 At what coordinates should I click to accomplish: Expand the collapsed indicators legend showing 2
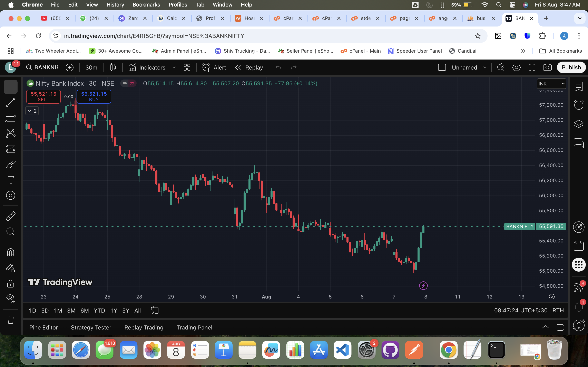32,111
